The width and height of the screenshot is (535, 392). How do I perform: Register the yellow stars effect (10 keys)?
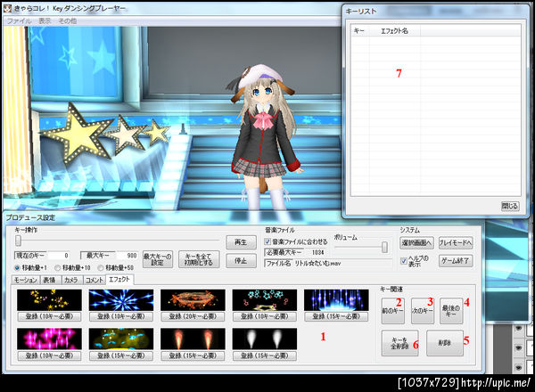(x=49, y=316)
